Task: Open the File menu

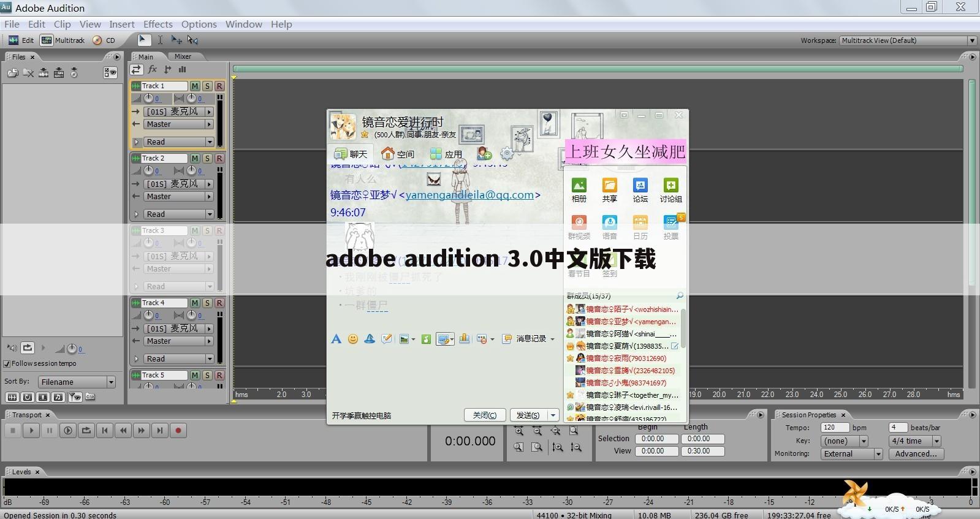Action: tap(12, 24)
